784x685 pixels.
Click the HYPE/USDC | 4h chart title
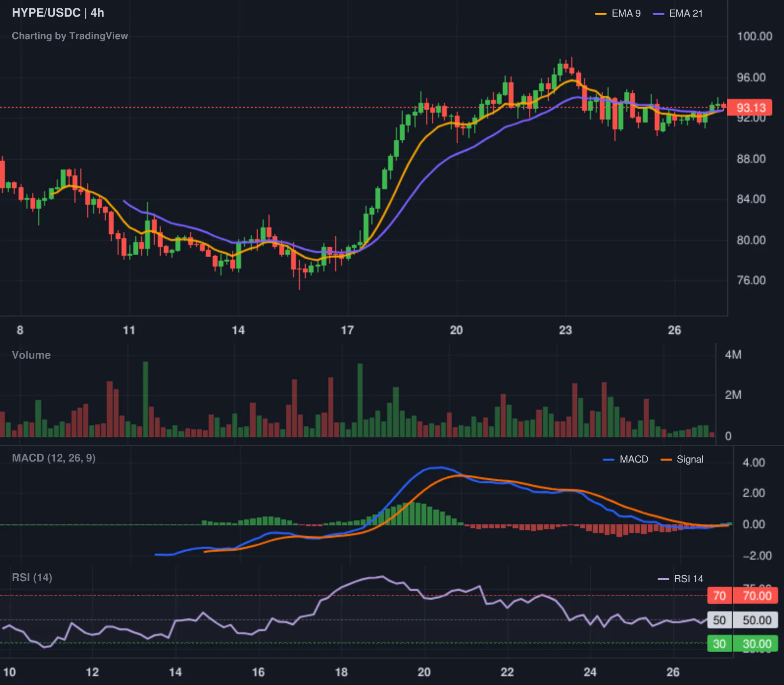point(58,13)
